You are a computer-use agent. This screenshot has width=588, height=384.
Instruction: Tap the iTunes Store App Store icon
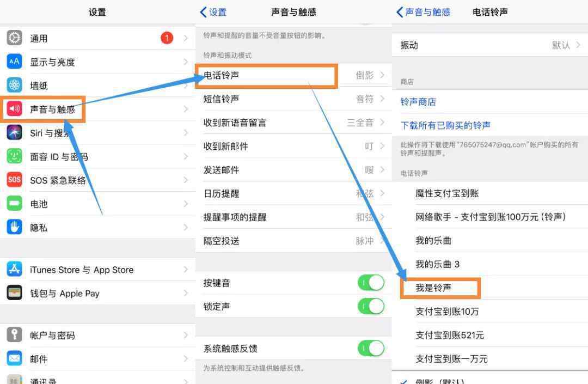pyautogui.click(x=14, y=269)
